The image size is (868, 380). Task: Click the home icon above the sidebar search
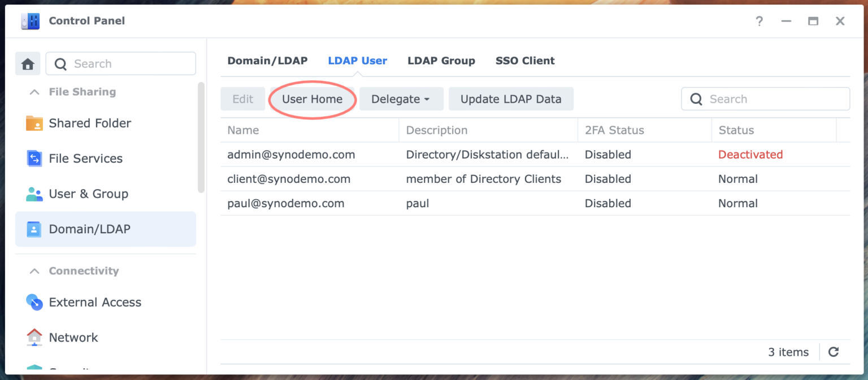27,63
